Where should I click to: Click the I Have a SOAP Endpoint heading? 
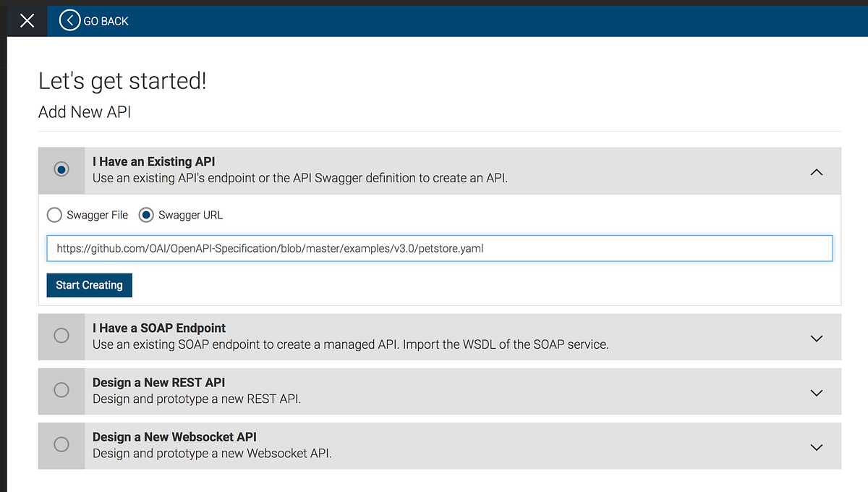(160, 328)
